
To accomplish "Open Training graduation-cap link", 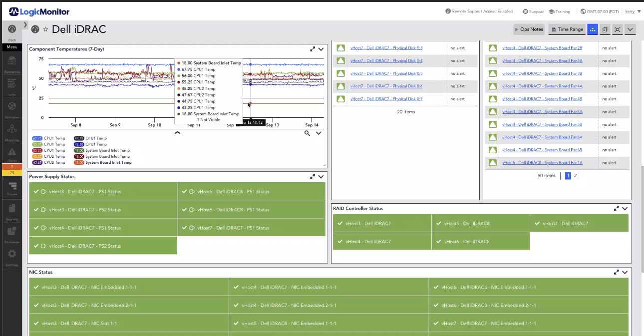I will pos(559,11).
